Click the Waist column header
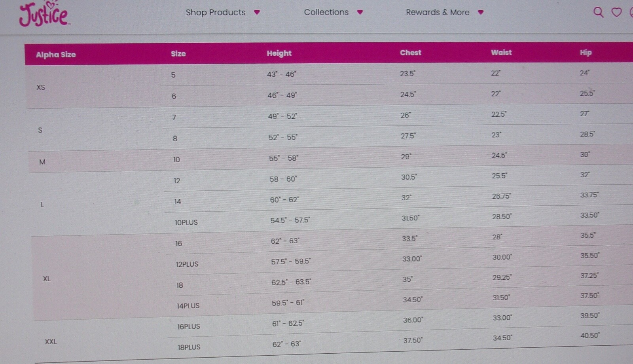 pyautogui.click(x=501, y=53)
